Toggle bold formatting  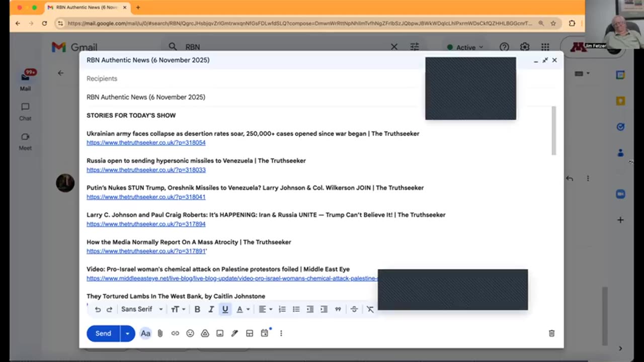(197, 309)
